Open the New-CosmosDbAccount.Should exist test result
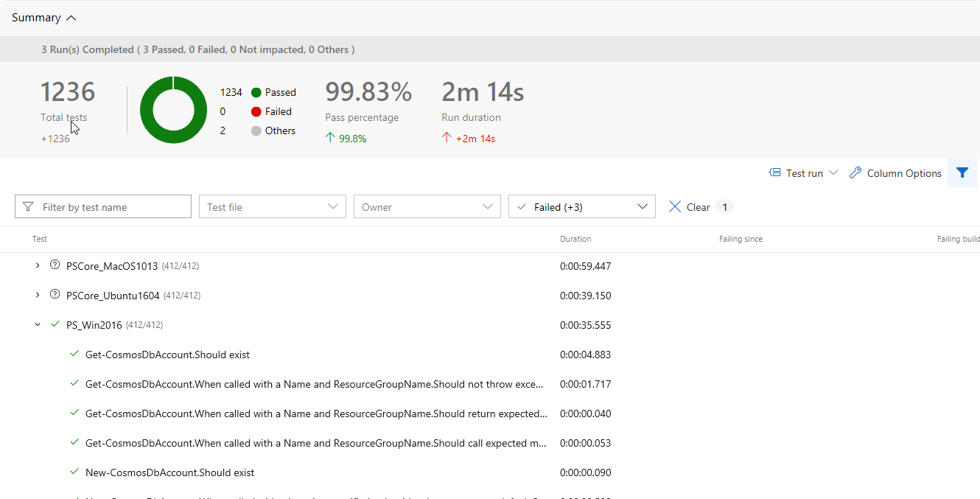 tap(169, 472)
